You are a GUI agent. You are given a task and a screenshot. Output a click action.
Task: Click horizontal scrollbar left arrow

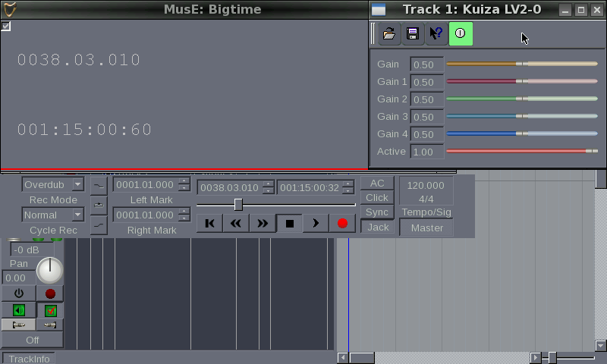[343, 358]
